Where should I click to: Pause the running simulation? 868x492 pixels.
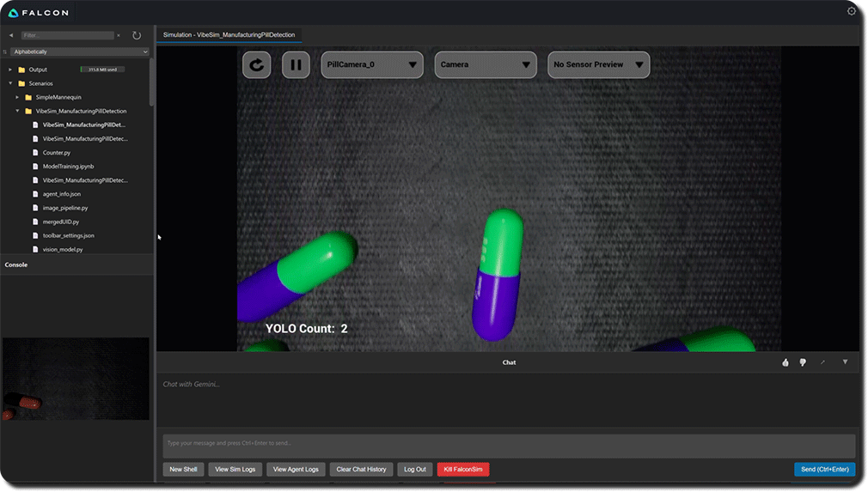(296, 64)
